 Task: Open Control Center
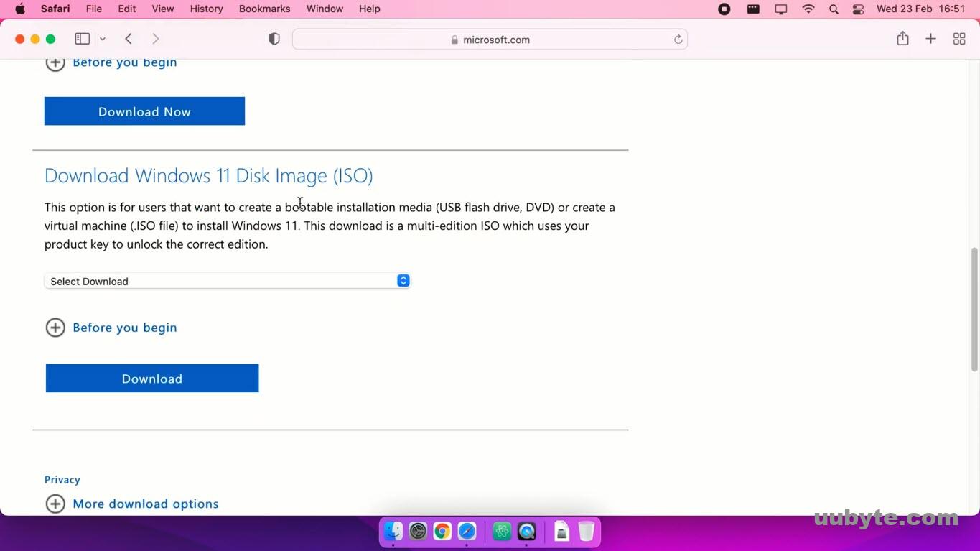pos(858,9)
